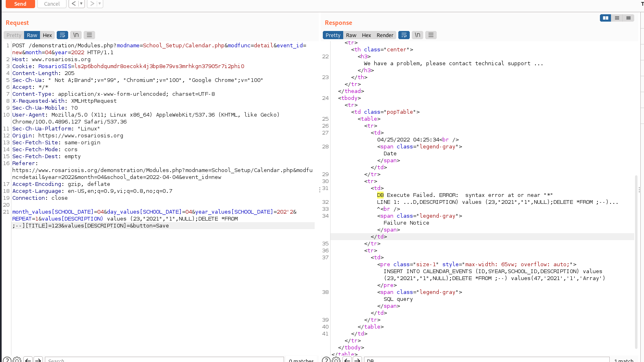Screen dimensions: 644x362
Task: Show non-printable characters in the Response panel
Action: (x=417, y=35)
